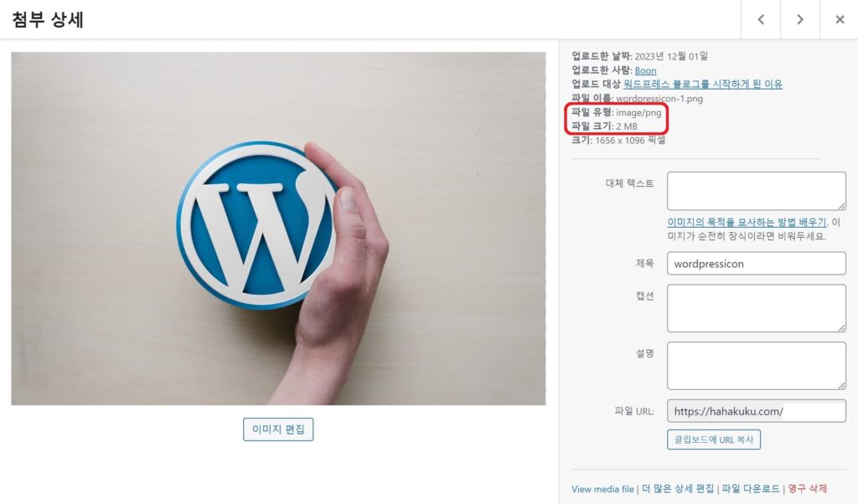The height and width of the screenshot is (504, 858).
Task: Go to previous attachment with left chevron
Action: 761,20
